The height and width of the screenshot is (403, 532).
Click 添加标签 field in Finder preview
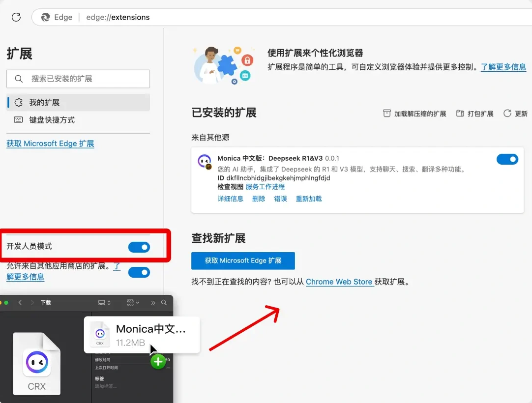[x=106, y=386]
